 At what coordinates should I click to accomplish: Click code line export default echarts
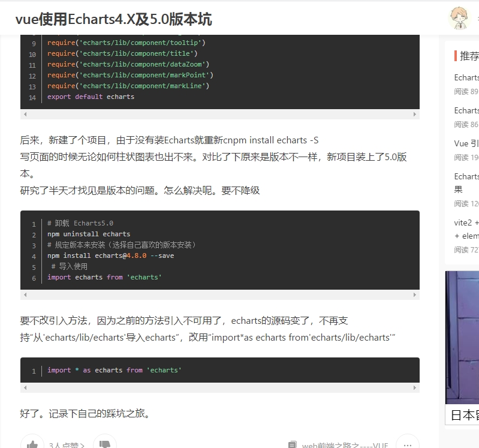tap(91, 97)
